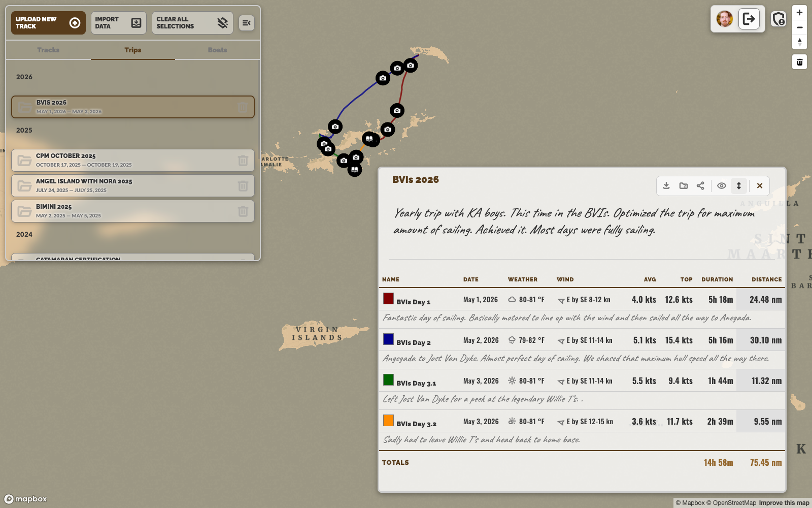Collapse the left sidebar panel

point(247,23)
